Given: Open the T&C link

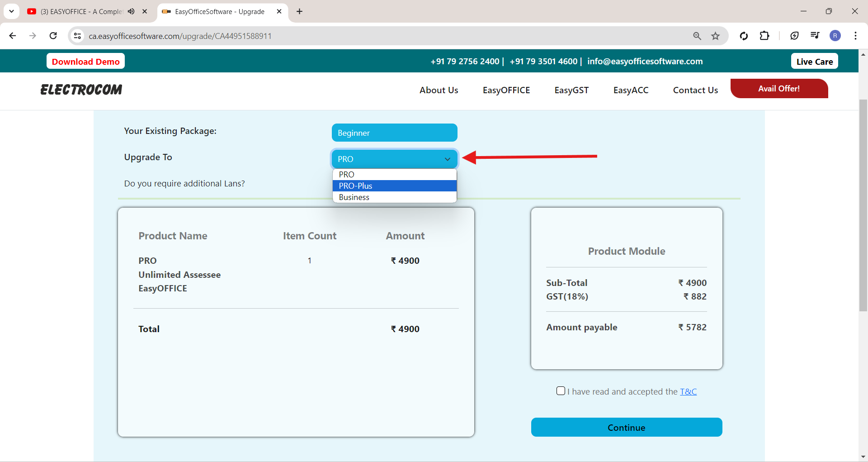Looking at the screenshot, I should tap(688, 391).
